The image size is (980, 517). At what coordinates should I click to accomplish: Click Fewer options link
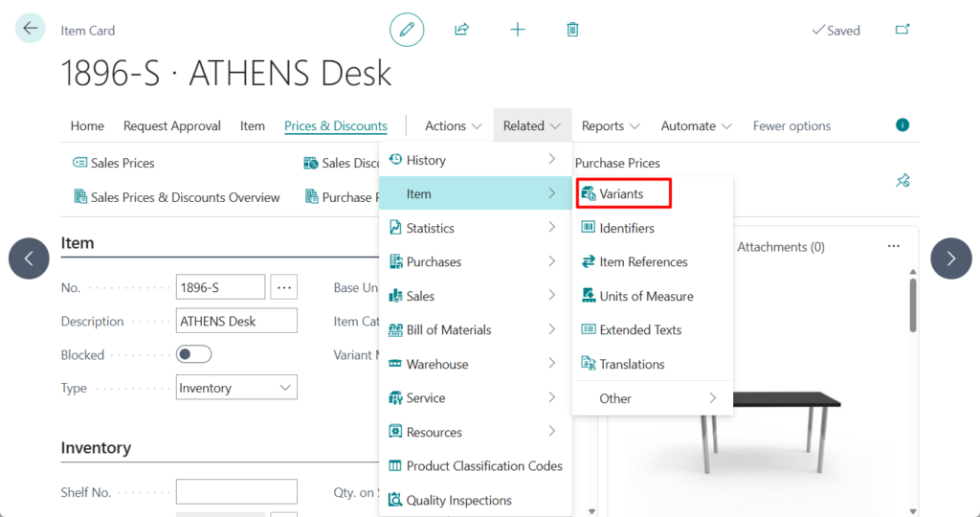click(791, 125)
